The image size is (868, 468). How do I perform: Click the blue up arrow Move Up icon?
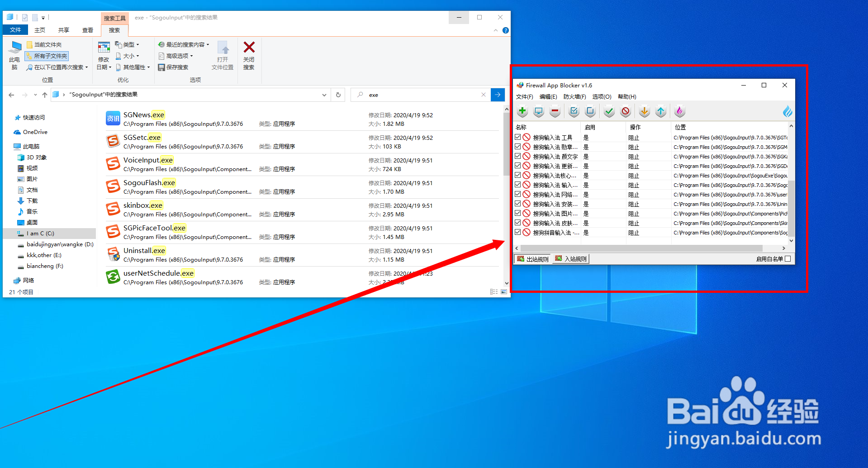pos(661,111)
